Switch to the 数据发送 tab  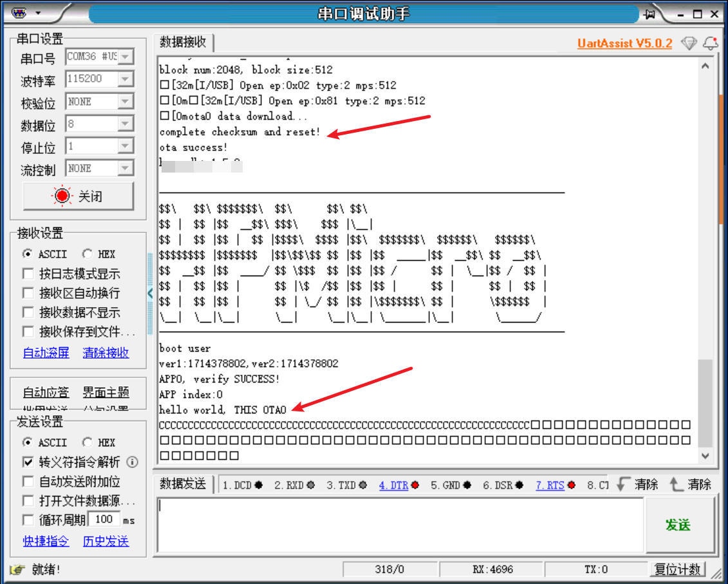[x=183, y=484]
